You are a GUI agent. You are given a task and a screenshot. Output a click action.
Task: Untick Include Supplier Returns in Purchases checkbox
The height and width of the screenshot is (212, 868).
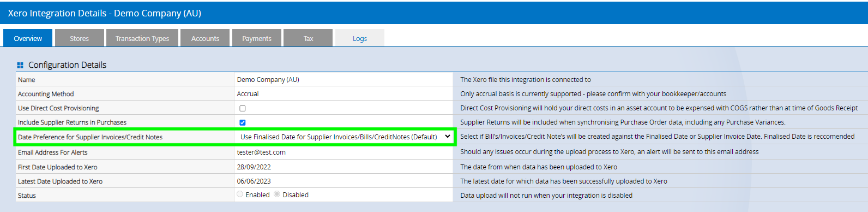[243, 122]
